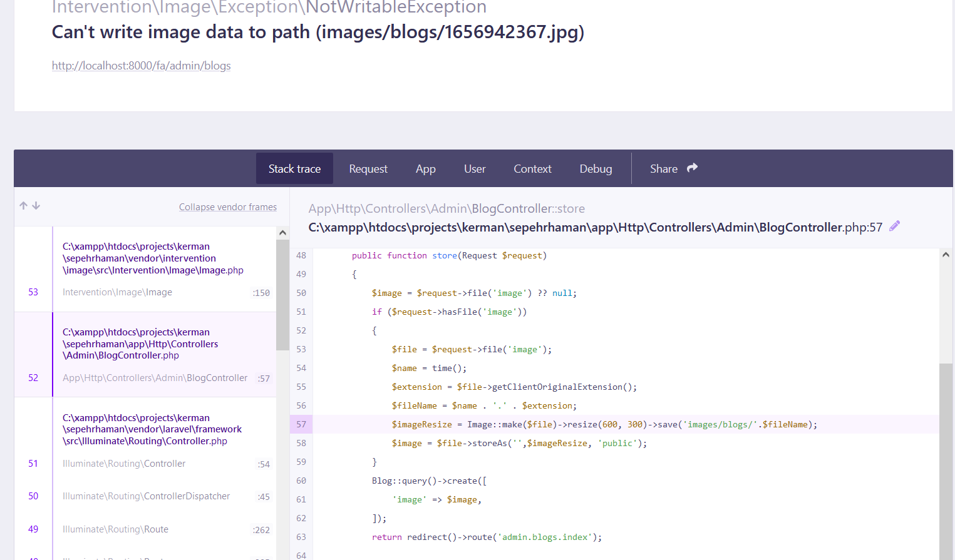Click the NotWritableException class name heading
Screen dimensions: 955x560
396,8
